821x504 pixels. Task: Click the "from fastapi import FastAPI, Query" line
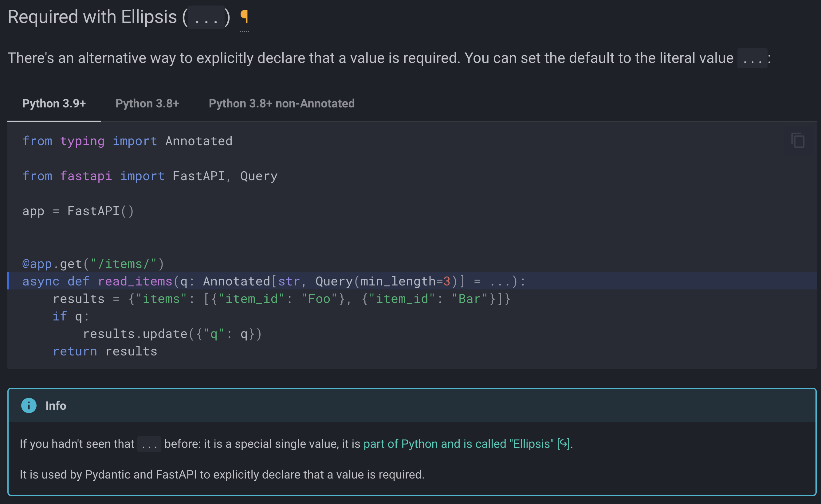(x=150, y=176)
